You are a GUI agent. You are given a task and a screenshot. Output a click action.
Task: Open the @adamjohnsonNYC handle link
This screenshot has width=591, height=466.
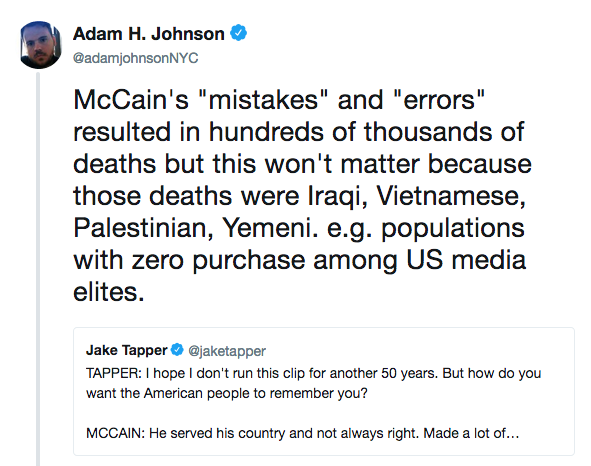tap(135, 58)
